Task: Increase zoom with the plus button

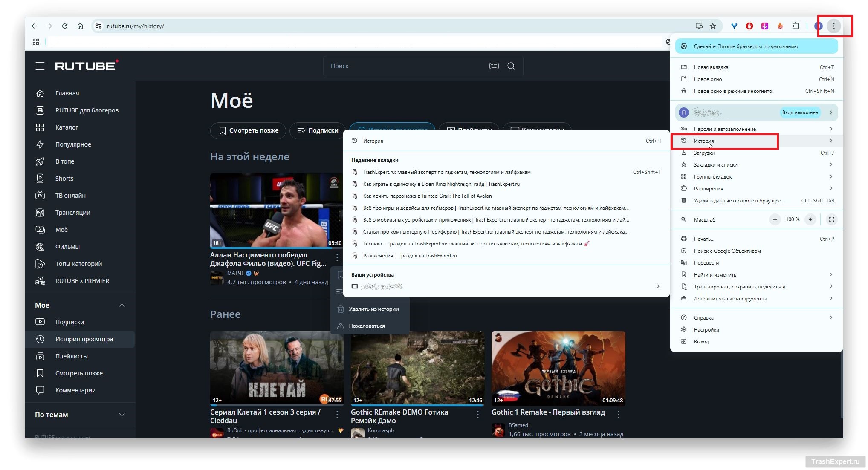Action: click(810, 219)
